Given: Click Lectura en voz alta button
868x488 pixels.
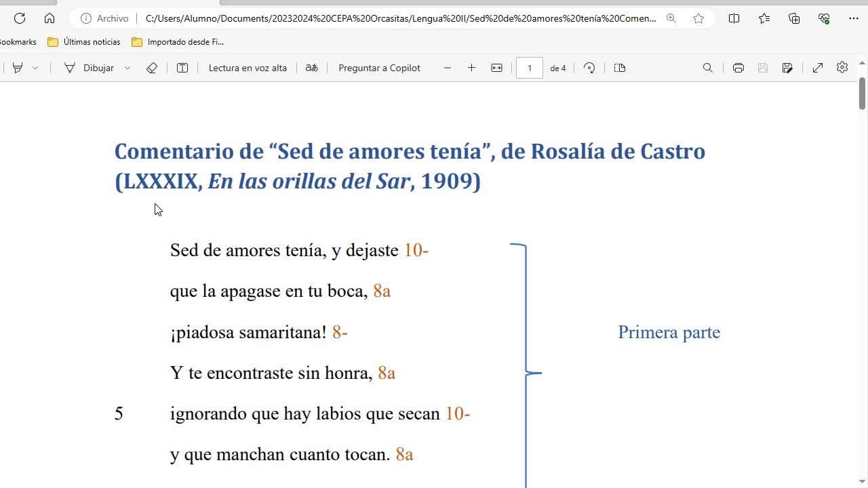Looking at the screenshot, I should click(x=248, y=68).
